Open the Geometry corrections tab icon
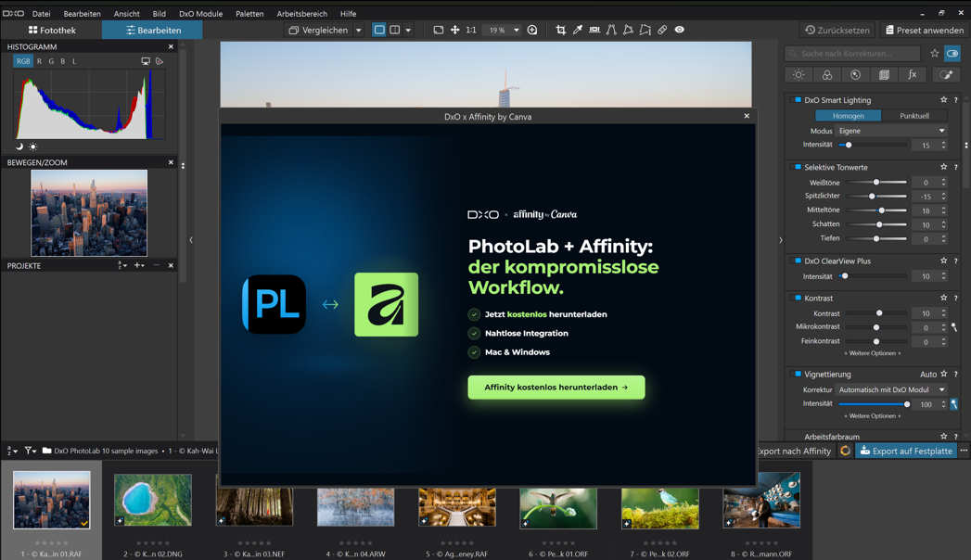The width and height of the screenshot is (971, 560). [884, 75]
